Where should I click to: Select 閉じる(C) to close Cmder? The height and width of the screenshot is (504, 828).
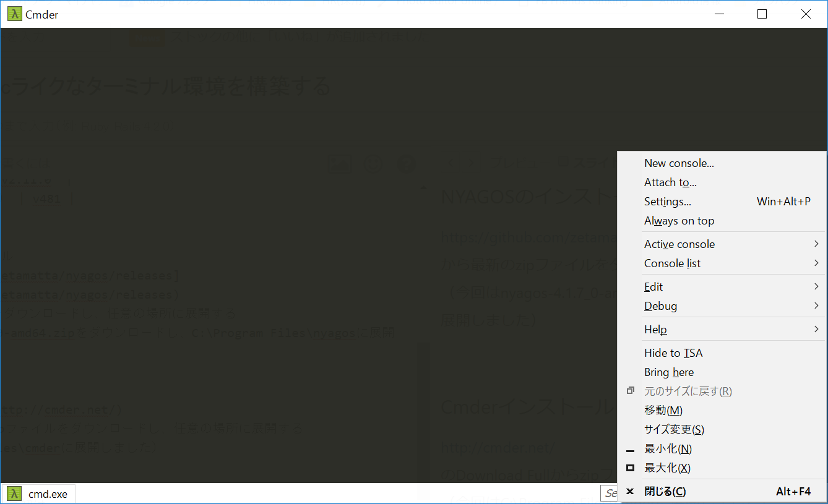pos(722,492)
